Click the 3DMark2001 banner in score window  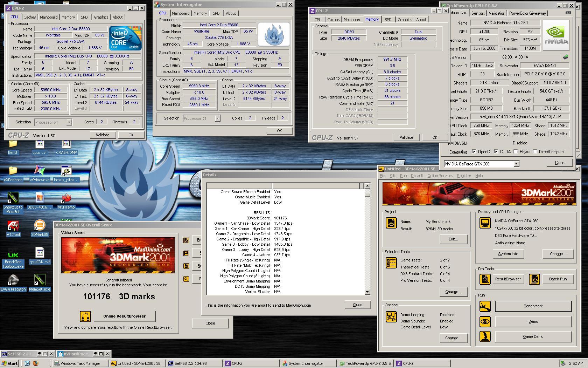(x=118, y=255)
